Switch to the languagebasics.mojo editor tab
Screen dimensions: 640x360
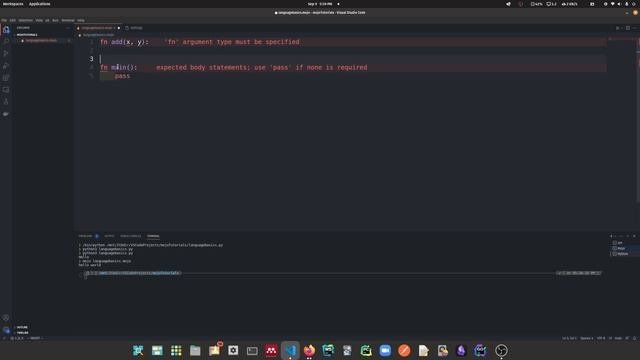(x=97, y=28)
